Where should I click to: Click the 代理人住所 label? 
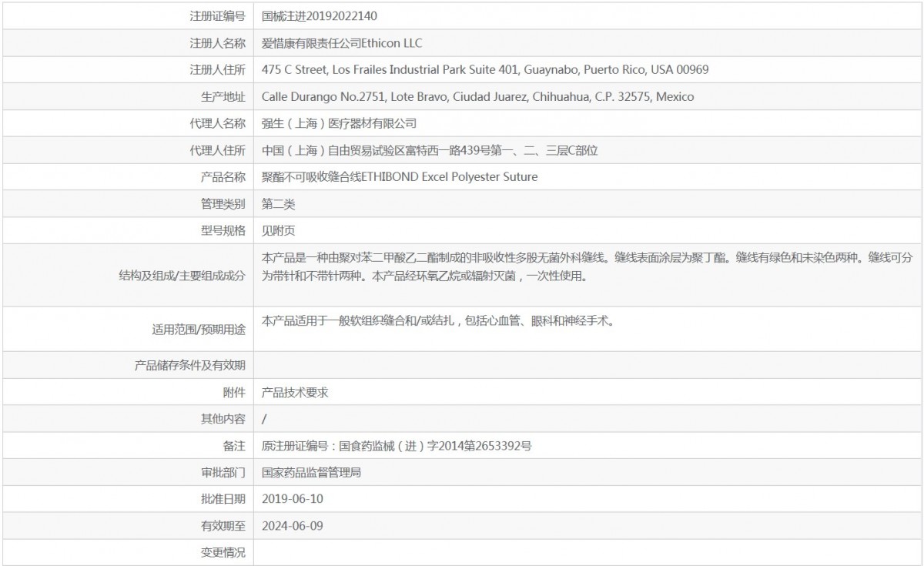point(218,150)
